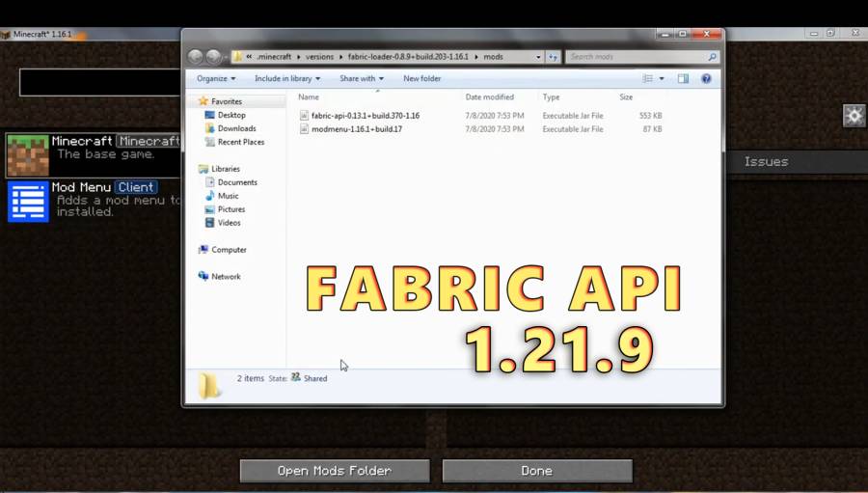Click fabric-loader folder in address path
The height and width of the screenshot is (493, 868).
pos(408,57)
